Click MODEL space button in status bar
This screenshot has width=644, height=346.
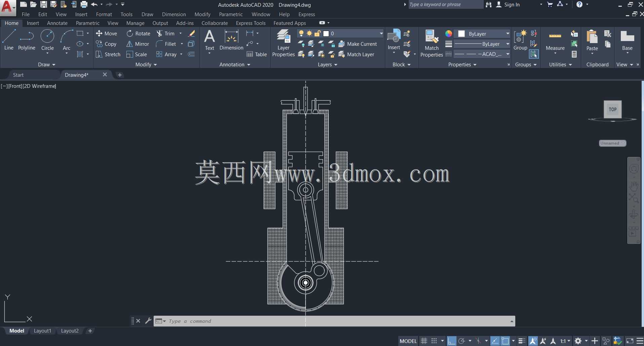pyautogui.click(x=408, y=341)
